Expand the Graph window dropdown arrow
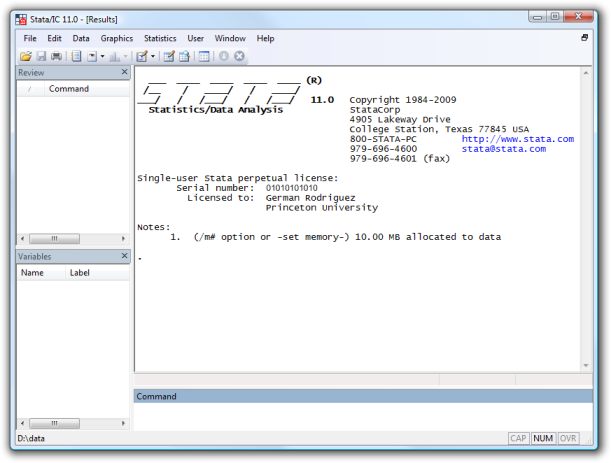This screenshot has height=463, width=611. point(125,57)
